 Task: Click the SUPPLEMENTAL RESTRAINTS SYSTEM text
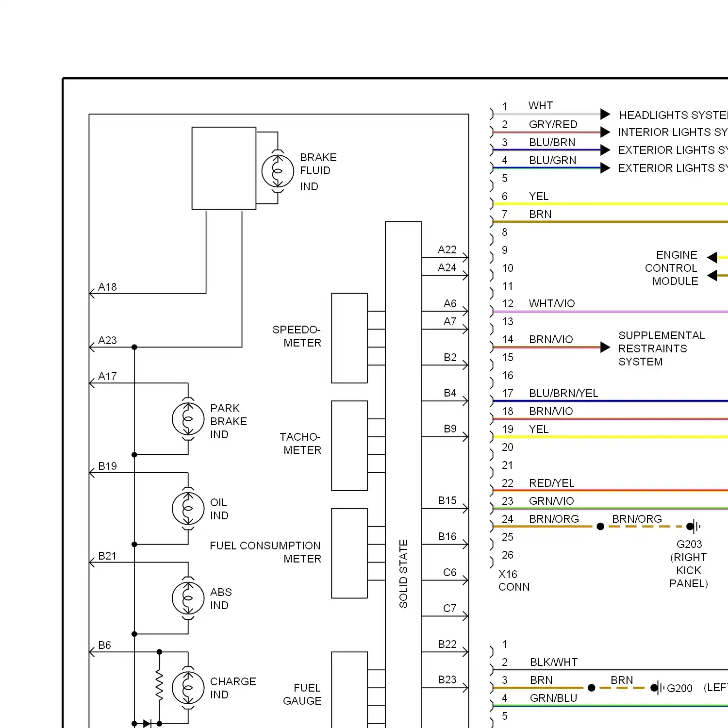pos(662,348)
